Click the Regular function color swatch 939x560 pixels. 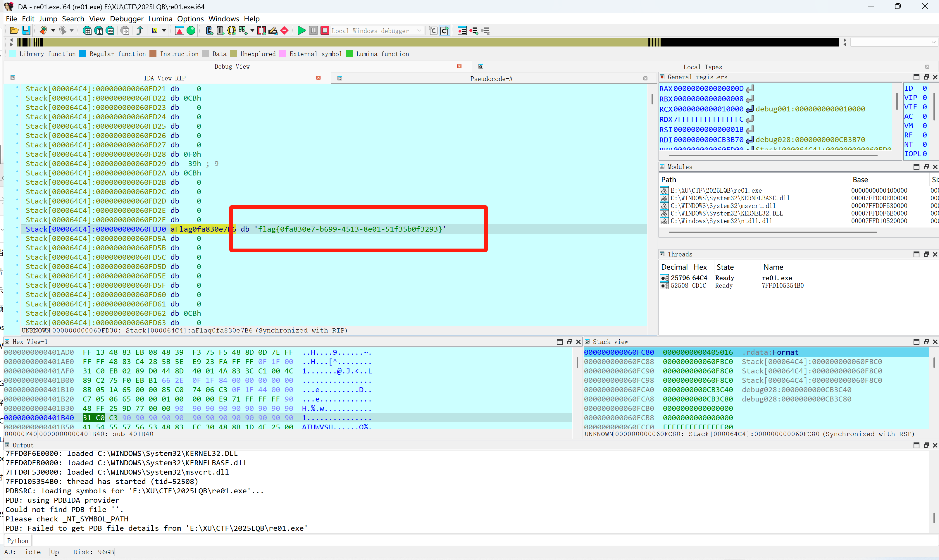coord(83,54)
